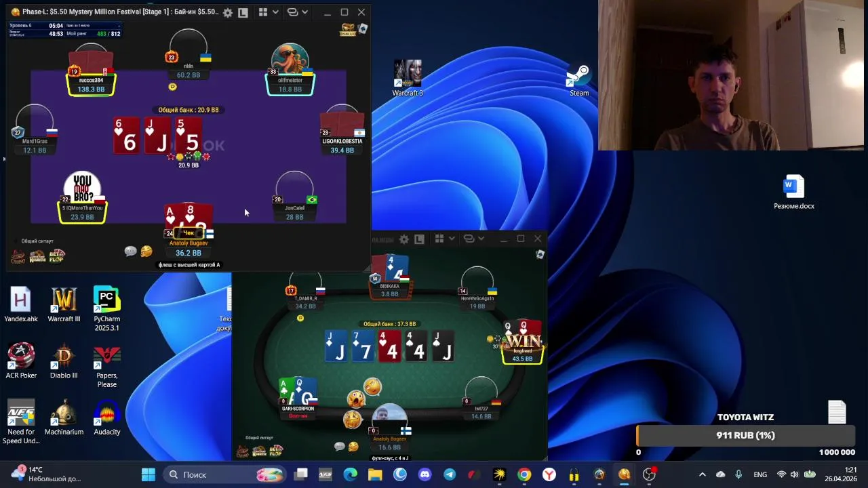Image resolution: width=868 pixels, height=488 pixels.
Task: Click player 5 IQMoreThanYou avatar
Action: tap(83, 188)
